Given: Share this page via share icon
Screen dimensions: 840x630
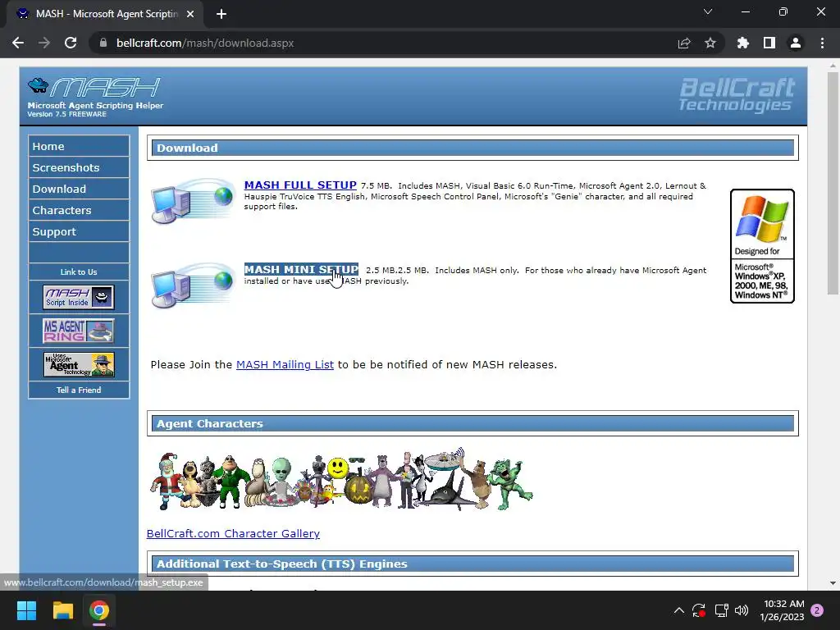Looking at the screenshot, I should (683, 43).
